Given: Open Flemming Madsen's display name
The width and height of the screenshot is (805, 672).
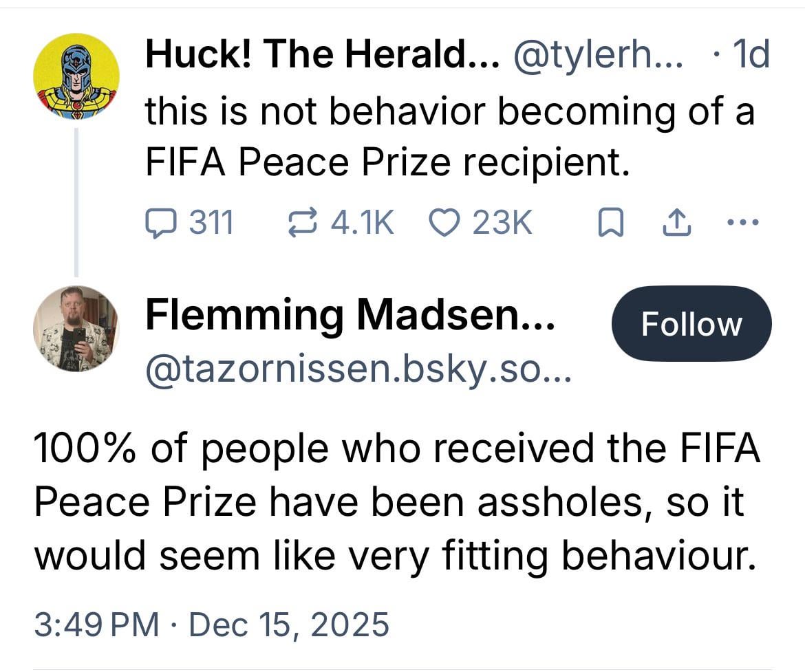Looking at the screenshot, I should pos(350,316).
